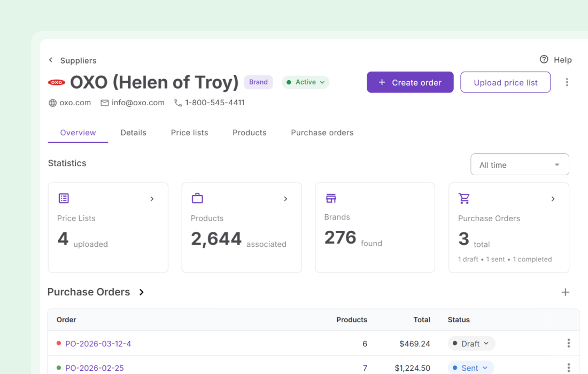Screen dimensions: 588x374
Task: Click the OXO brand logo
Action: point(56,82)
